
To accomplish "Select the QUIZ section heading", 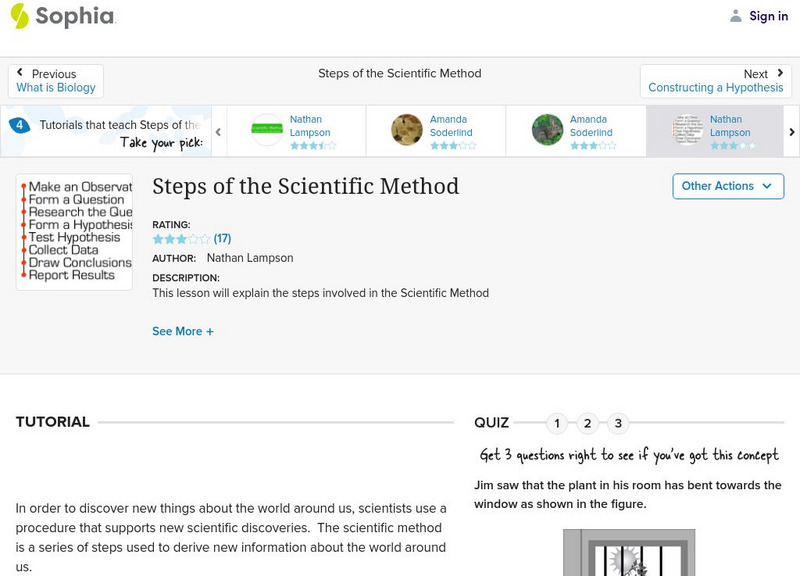I will (x=493, y=422).
